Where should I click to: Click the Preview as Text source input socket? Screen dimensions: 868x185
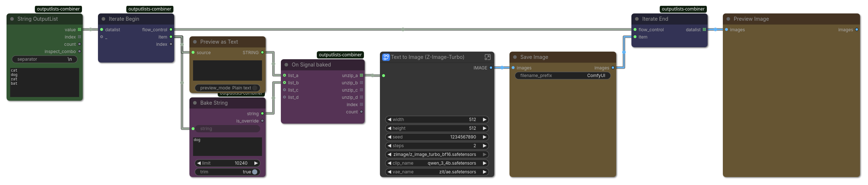pyautogui.click(x=193, y=52)
